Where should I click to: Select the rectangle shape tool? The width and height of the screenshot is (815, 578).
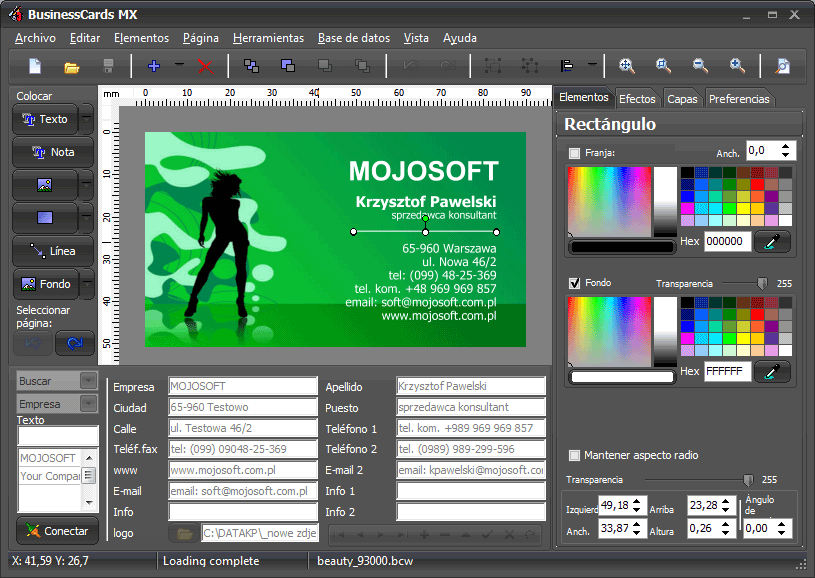pos(44,218)
